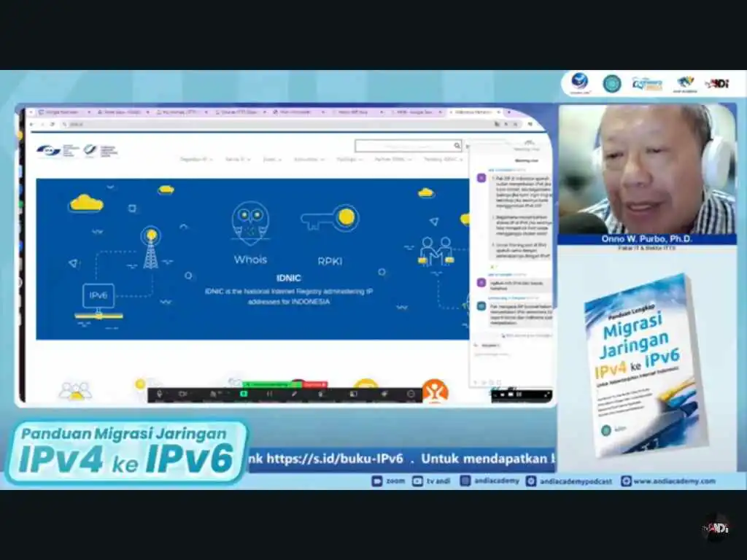747x560 pixels.
Task: Open the RPKI key icon
Action: click(x=329, y=219)
